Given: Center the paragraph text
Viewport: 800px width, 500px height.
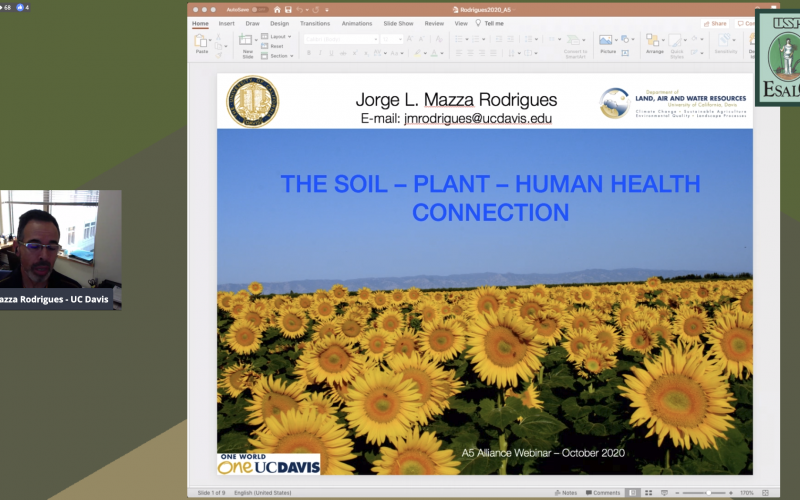Looking at the screenshot, I should (470, 53).
